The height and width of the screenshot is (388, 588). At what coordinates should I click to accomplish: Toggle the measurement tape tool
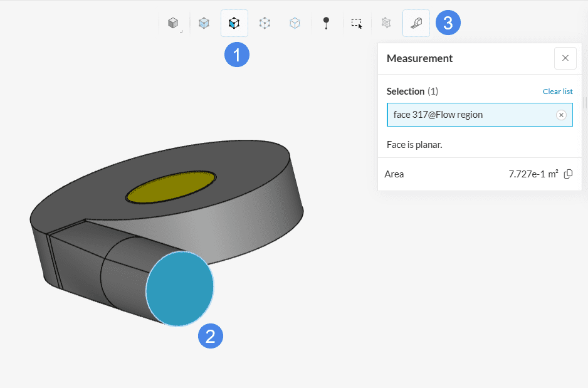[416, 23]
